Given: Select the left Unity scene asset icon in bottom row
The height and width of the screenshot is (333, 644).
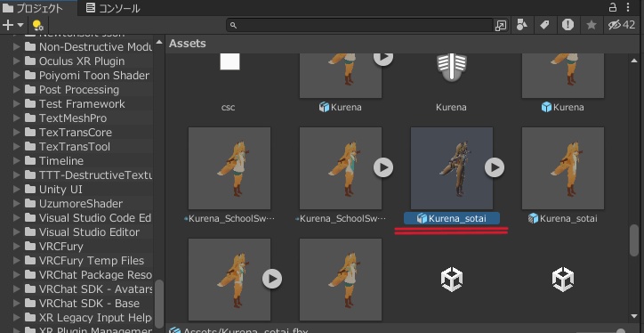Looking at the screenshot, I should (x=452, y=280).
